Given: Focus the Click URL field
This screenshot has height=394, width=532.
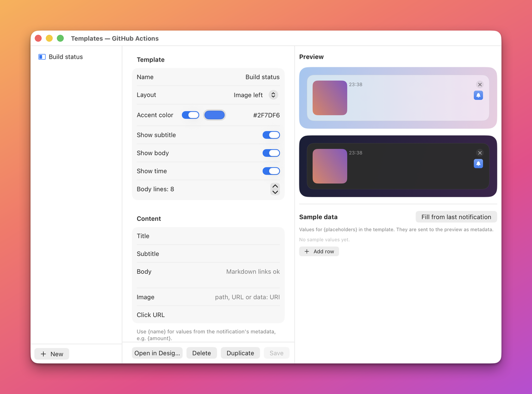Looking at the screenshot, I should tap(208, 315).
